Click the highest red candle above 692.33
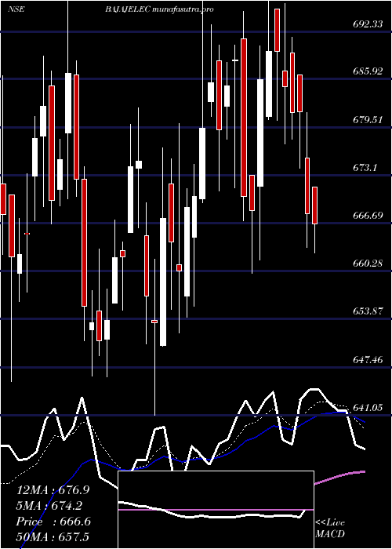The image size is (392, 549). [278, 30]
